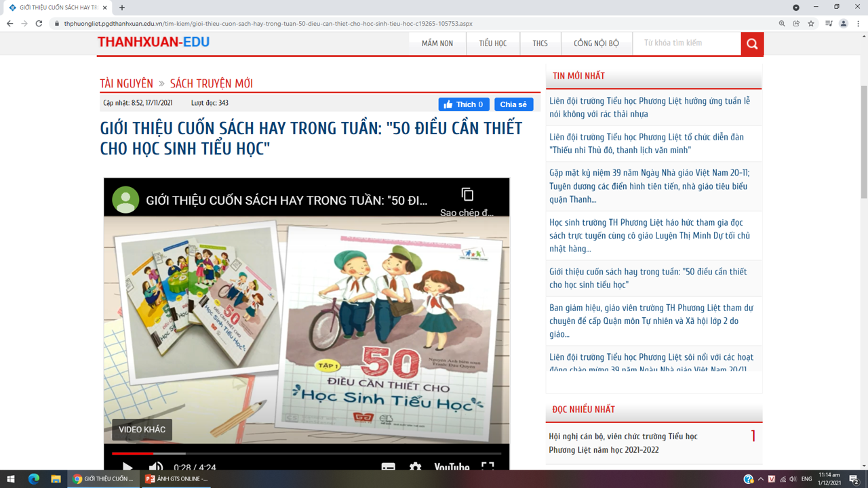Open the volume tray icon
868x488 pixels.
793,479
